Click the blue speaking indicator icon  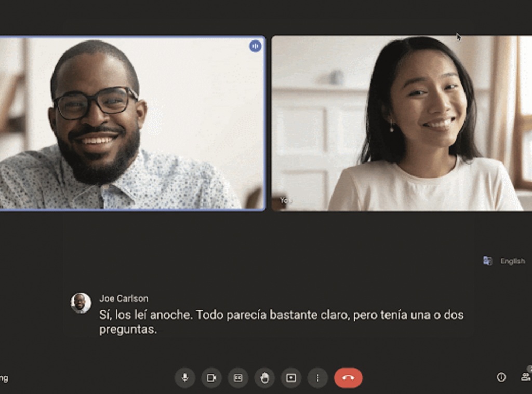(255, 46)
